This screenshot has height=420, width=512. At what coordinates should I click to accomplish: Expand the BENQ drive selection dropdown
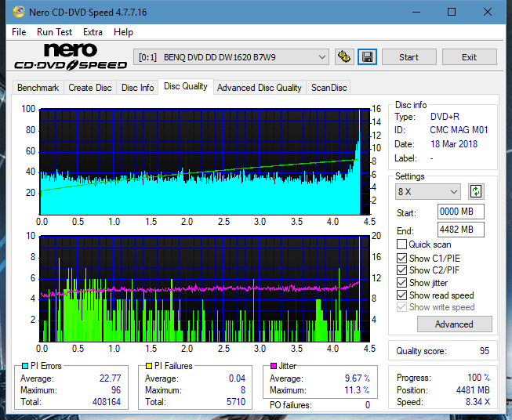click(231, 57)
